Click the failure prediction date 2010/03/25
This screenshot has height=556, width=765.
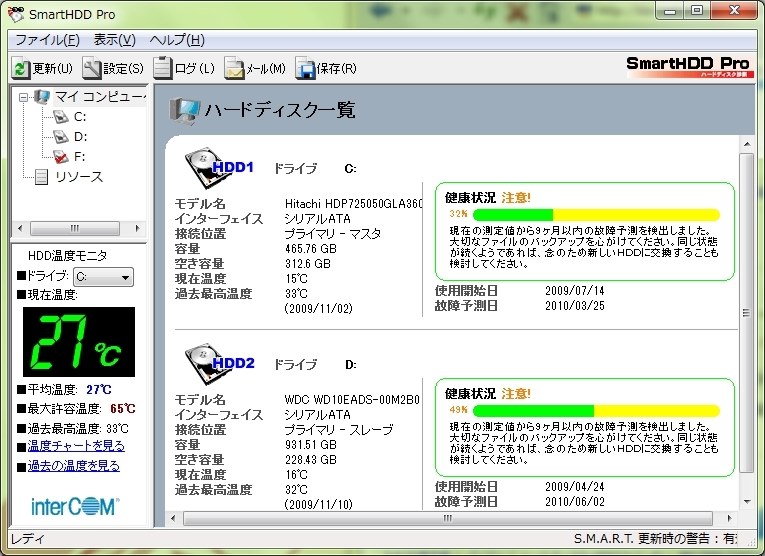tap(575, 306)
